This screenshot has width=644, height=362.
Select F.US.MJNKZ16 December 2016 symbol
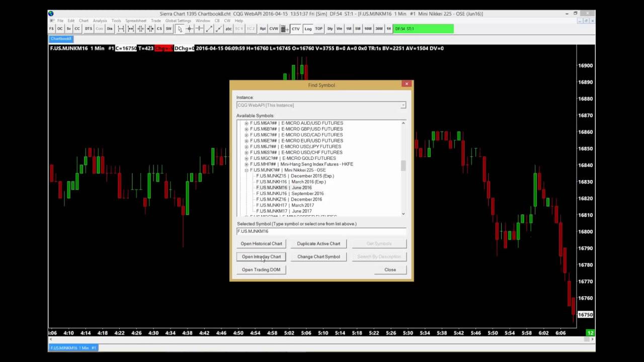(x=289, y=200)
